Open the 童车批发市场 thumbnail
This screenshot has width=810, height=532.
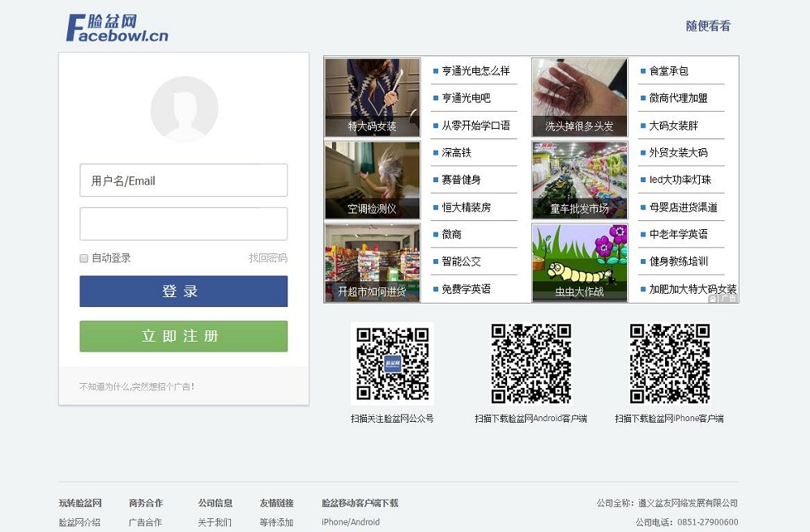click(x=580, y=181)
